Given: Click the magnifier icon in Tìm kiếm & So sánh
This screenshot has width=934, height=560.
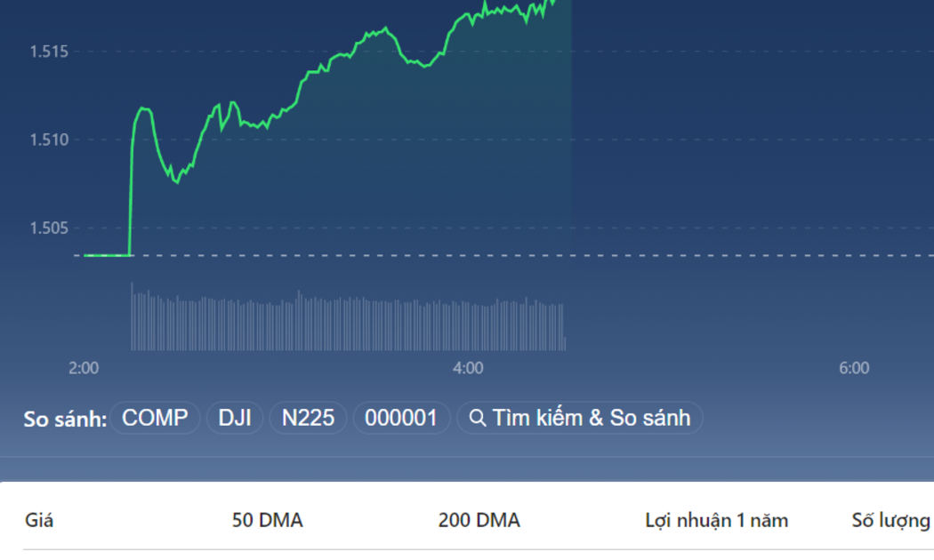Looking at the screenshot, I should click(477, 419).
